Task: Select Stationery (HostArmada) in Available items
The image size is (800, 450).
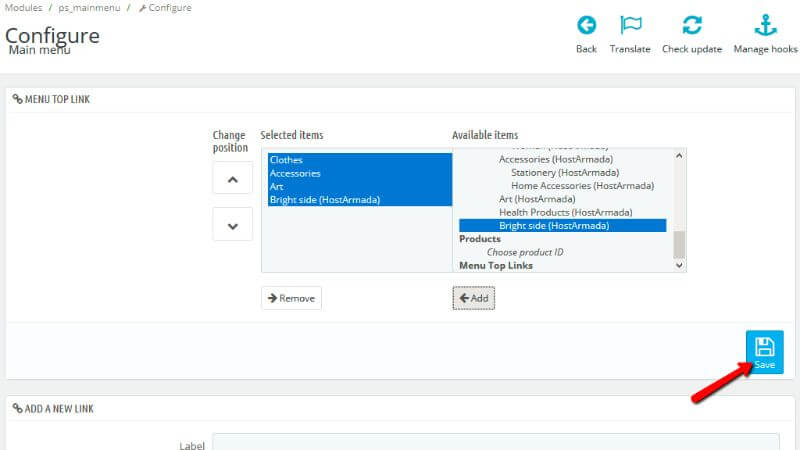Action: (565, 172)
